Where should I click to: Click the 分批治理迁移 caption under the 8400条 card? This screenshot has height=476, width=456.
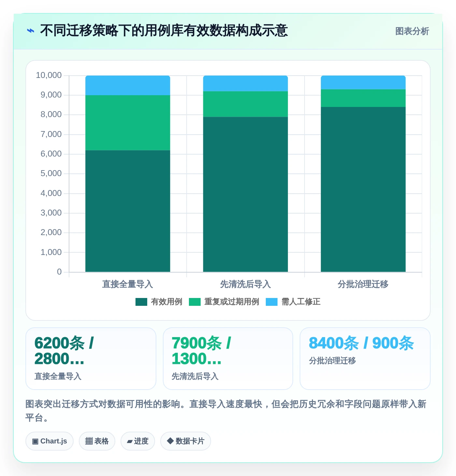(333, 361)
